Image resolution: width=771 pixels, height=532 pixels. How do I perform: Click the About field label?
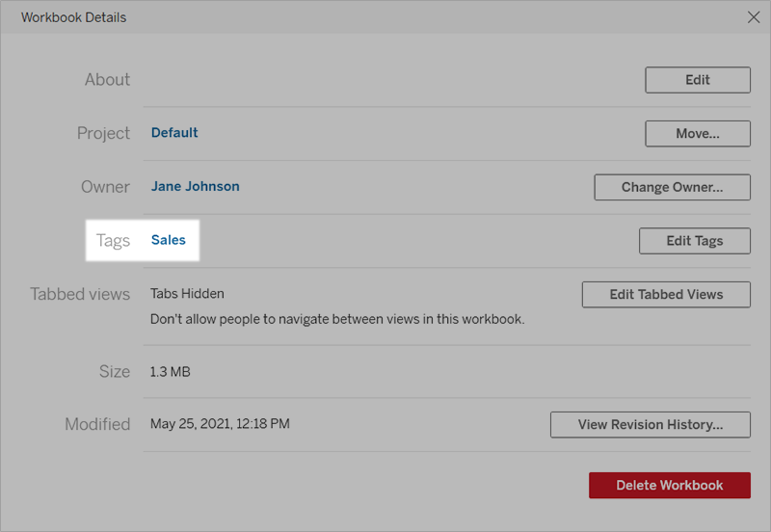[107, 80]
